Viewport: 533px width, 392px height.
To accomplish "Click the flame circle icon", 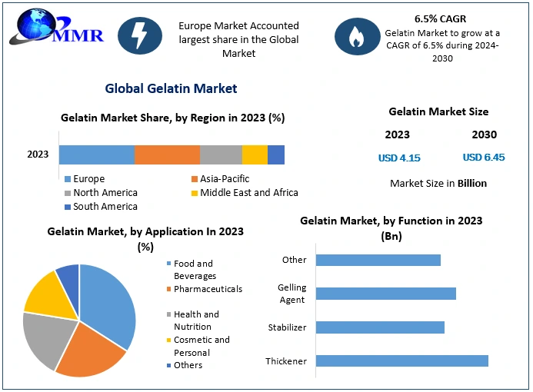I will click(x=357, y=35).
